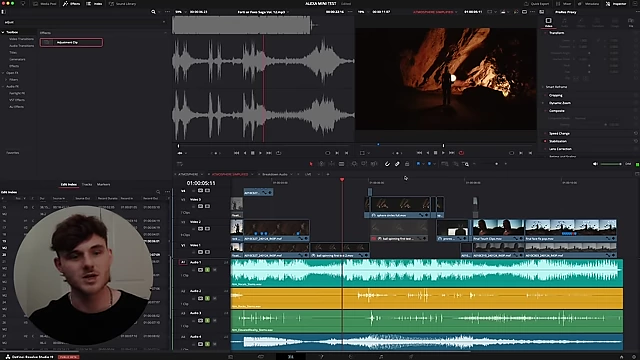Click the Edit Index search icon
Image resolution: width=640 pixels, height=360 pixels.
[x=158, y=191]
